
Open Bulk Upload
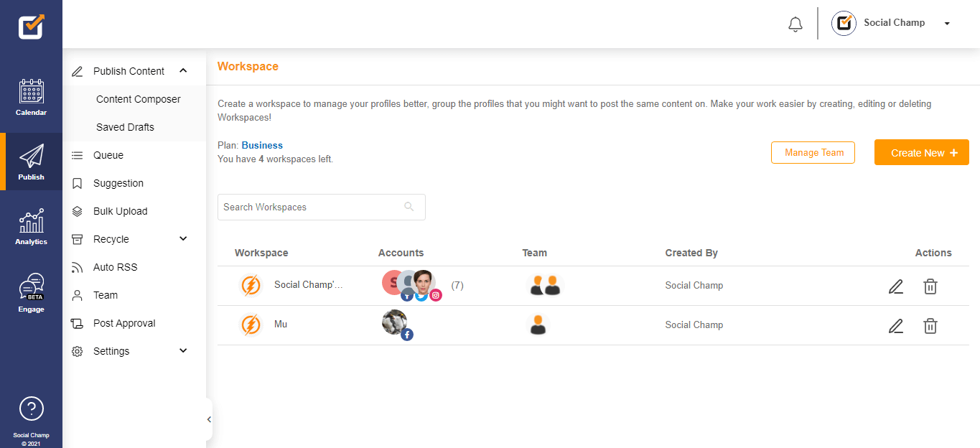(121, 211)
